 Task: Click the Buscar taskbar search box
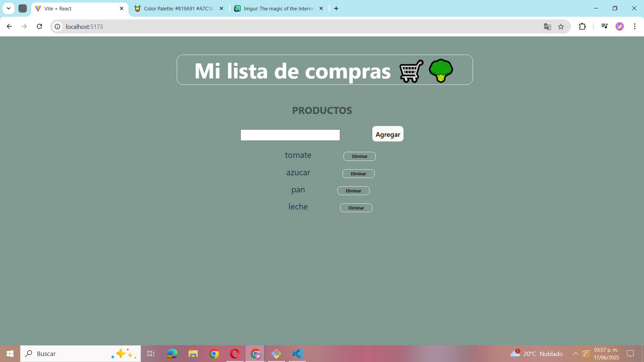point(80,354)
